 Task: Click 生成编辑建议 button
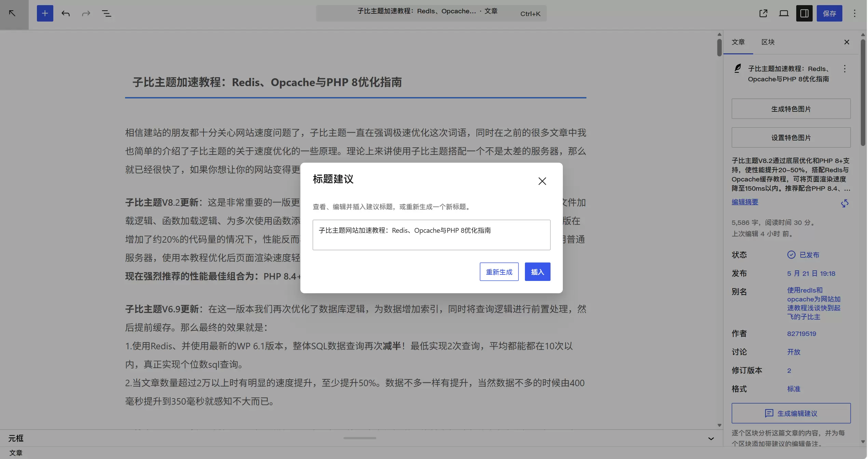tap(791, 413)
